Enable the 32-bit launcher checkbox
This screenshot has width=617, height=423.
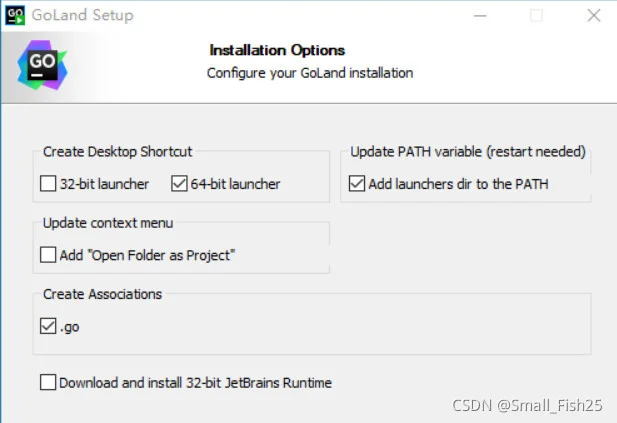tap(48, 184)
